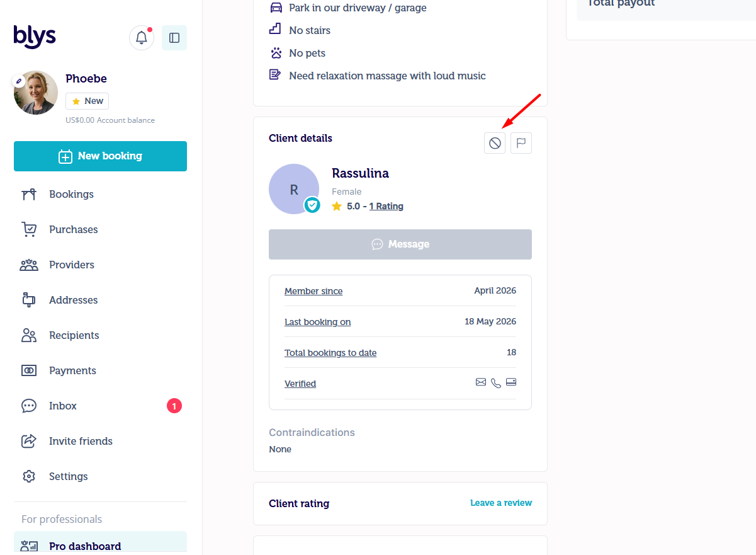The height and width of the screenshot is (555, 756).
Task: Click the verified card icon
Action: (511, 382)
